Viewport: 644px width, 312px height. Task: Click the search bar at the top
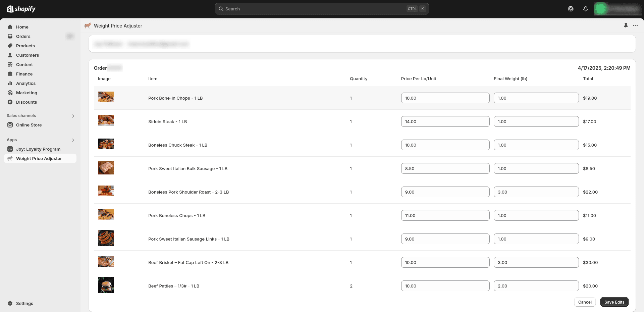322,9
